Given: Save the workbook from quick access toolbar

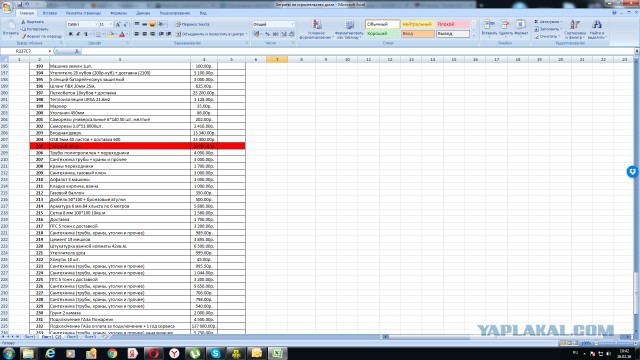Looking at the screenshot, I should (x=19, y=4).
